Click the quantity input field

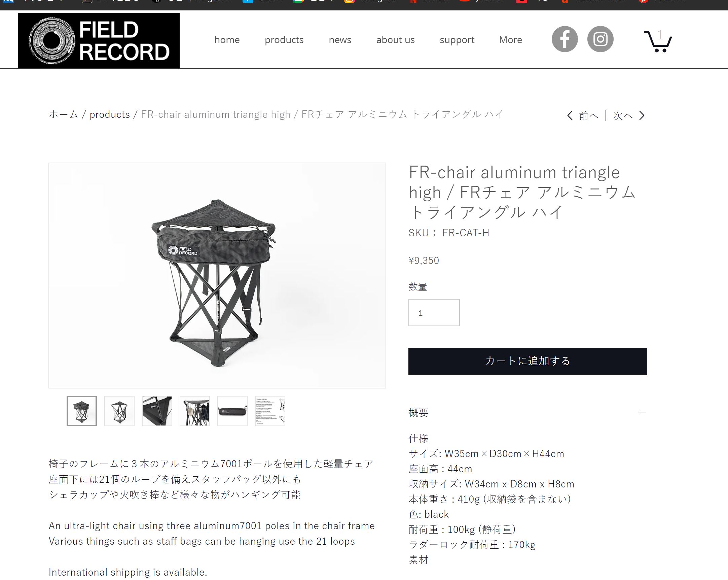[x=434, y=312]
